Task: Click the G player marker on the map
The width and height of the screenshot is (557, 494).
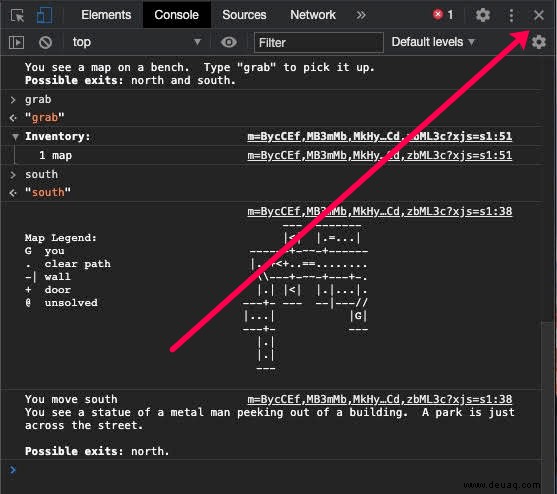Action: (x=358, y=316)
